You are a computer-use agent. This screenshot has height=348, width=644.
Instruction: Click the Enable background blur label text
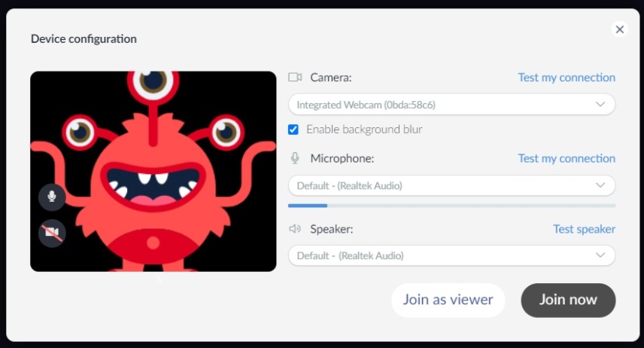point(364,130)
